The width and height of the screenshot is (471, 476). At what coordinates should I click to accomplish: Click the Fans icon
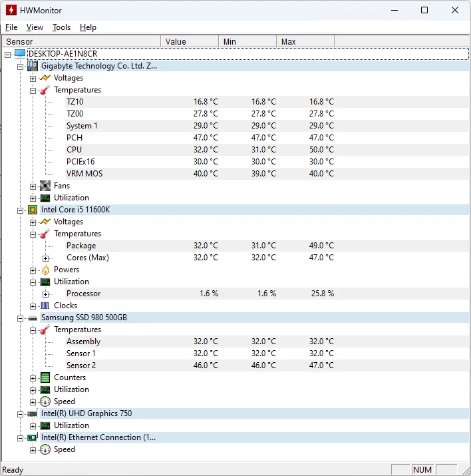[x=45, y=186]
